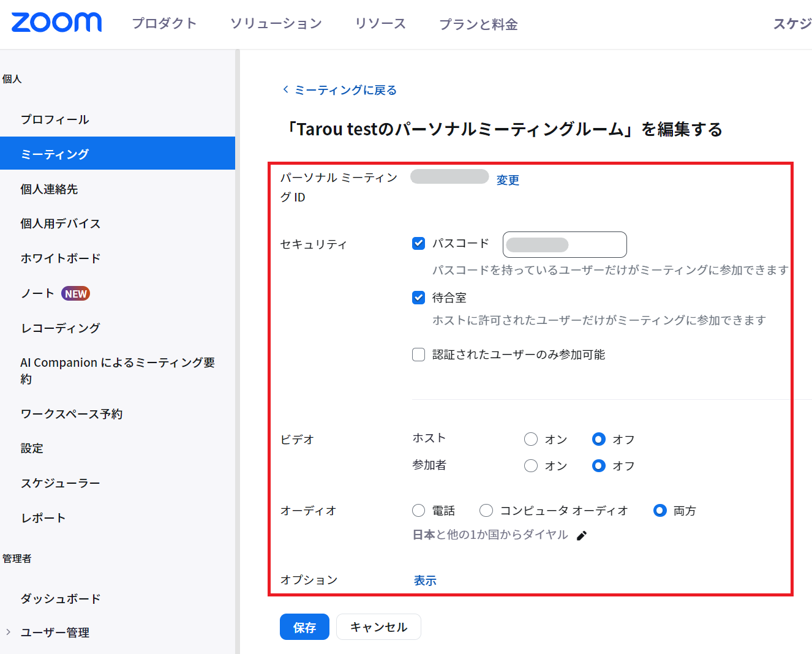Select 両方 audio radio button
The image size is (812, 654).
[660, 511]
